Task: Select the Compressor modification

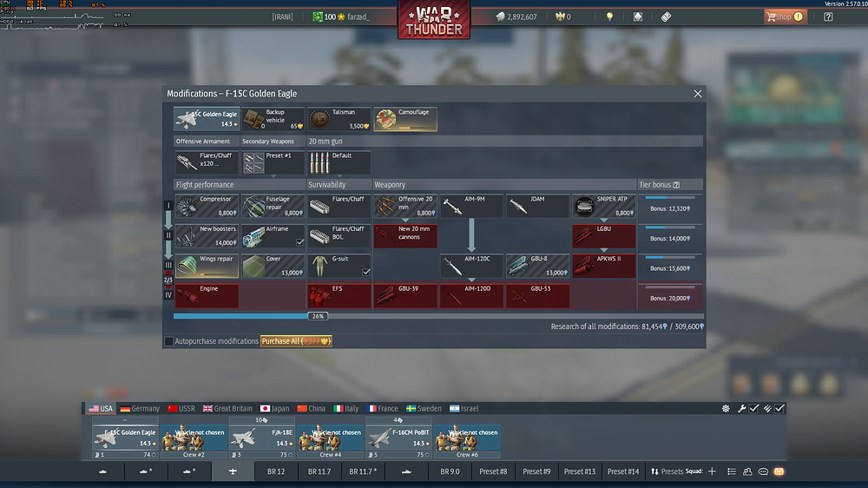Action: point(207,206)
